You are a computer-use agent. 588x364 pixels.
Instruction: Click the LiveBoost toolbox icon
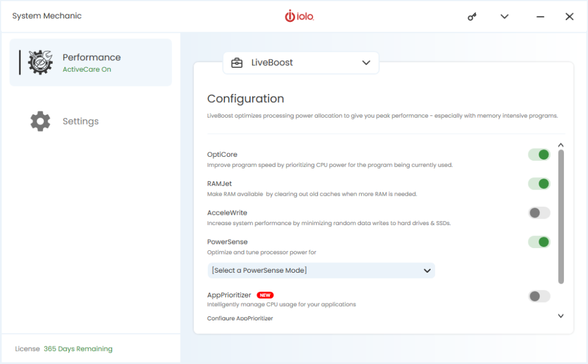pos(237,63)
